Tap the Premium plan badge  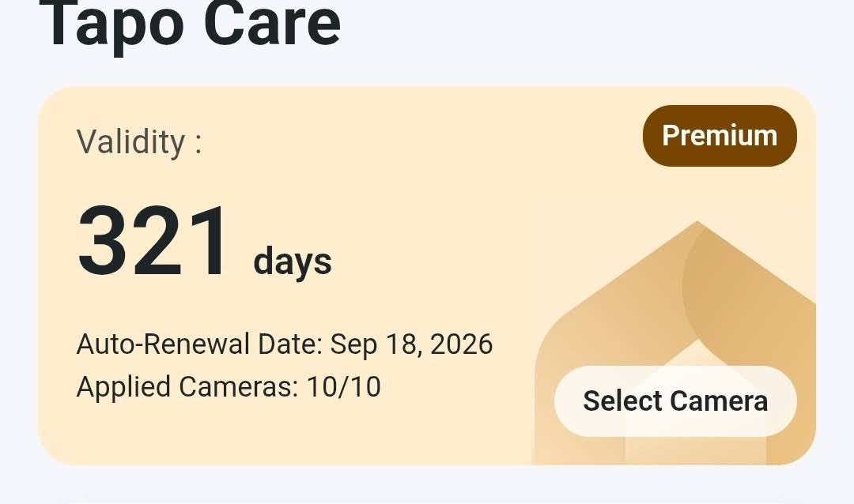(720, 136)
